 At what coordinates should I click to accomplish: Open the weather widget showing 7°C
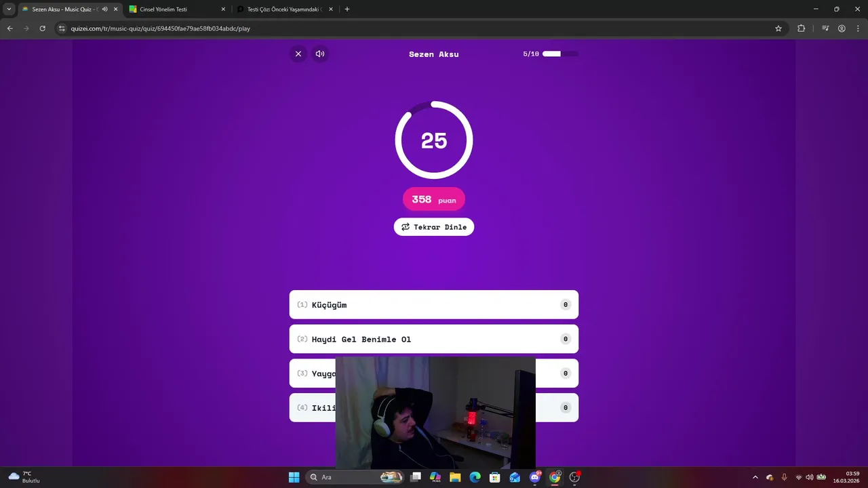coord(24,477)
